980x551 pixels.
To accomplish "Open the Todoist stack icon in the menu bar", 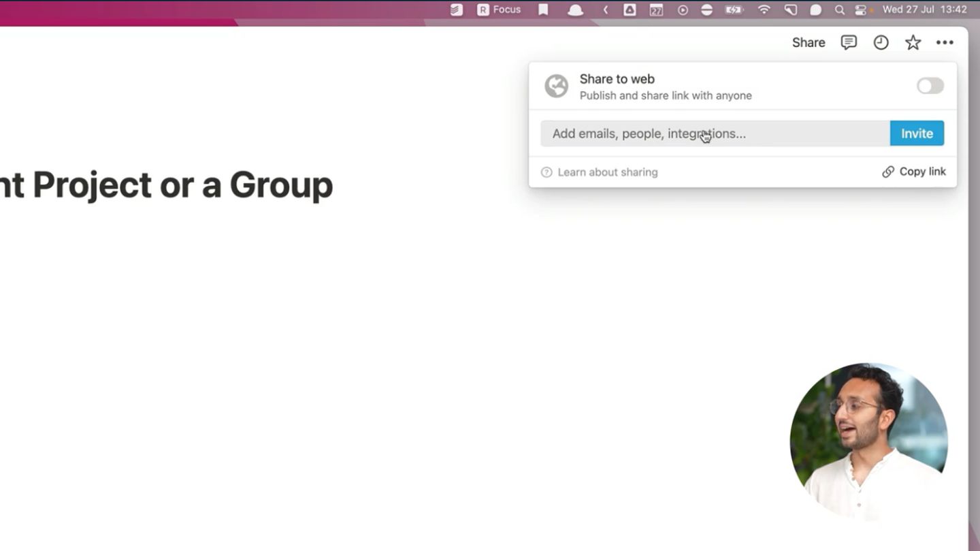I will coord(457,10).
